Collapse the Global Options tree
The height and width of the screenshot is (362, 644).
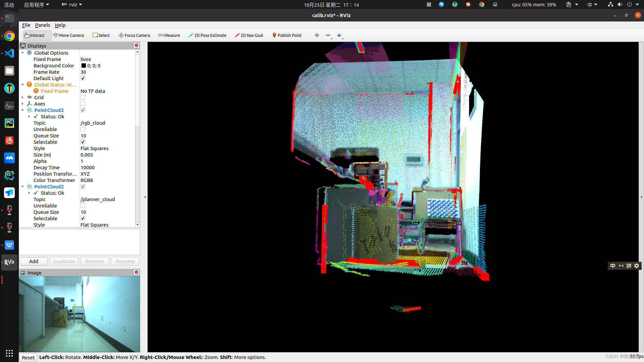click(22, 53)
